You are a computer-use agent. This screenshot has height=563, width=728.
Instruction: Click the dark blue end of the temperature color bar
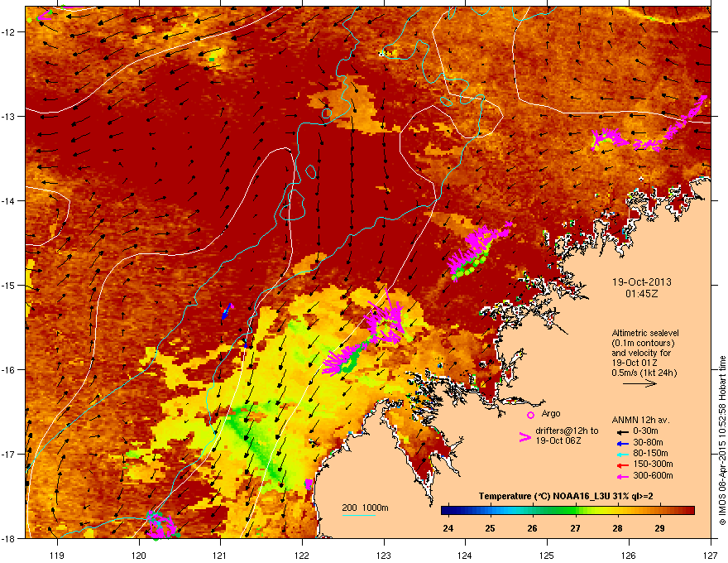[x=447, y=511]
